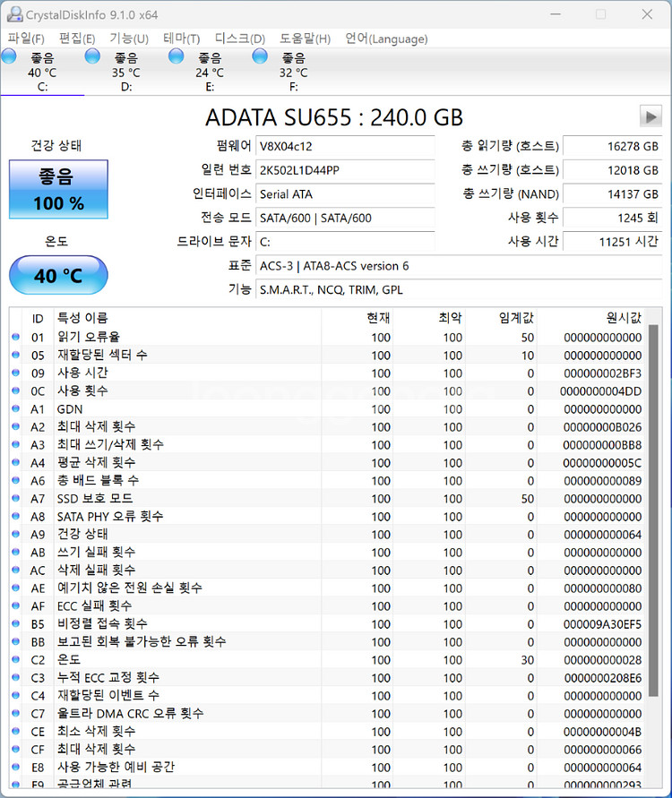The image size is (672, 798).
Task: Click the 현재 column header
Action: pos(358,318)
